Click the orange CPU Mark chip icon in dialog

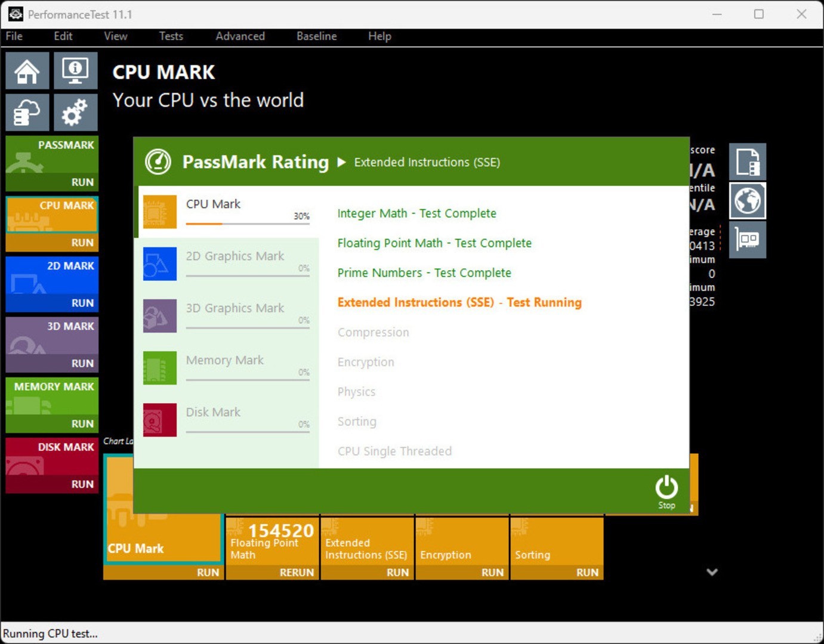click(x=160, y=212)
